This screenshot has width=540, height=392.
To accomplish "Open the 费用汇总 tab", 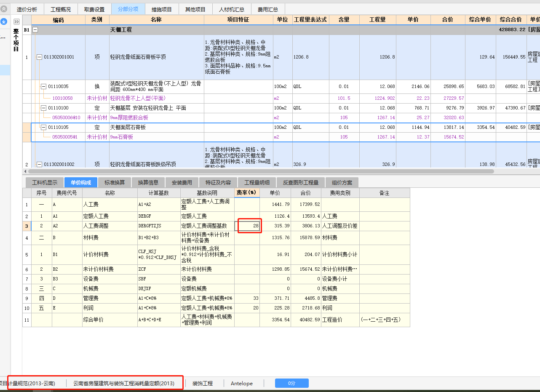I will point(268,9).
